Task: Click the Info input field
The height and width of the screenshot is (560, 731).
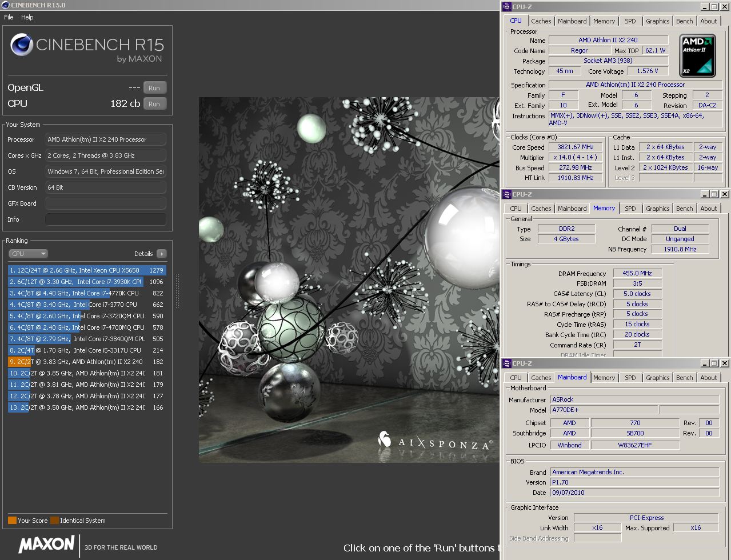Action: coord(106,219)
